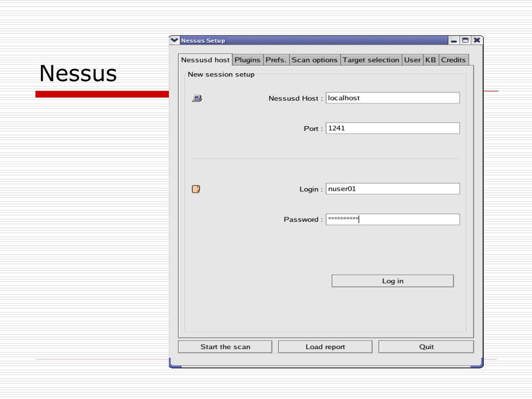
Task: Quit the Nessus Setup dialog
Action: 426,347
